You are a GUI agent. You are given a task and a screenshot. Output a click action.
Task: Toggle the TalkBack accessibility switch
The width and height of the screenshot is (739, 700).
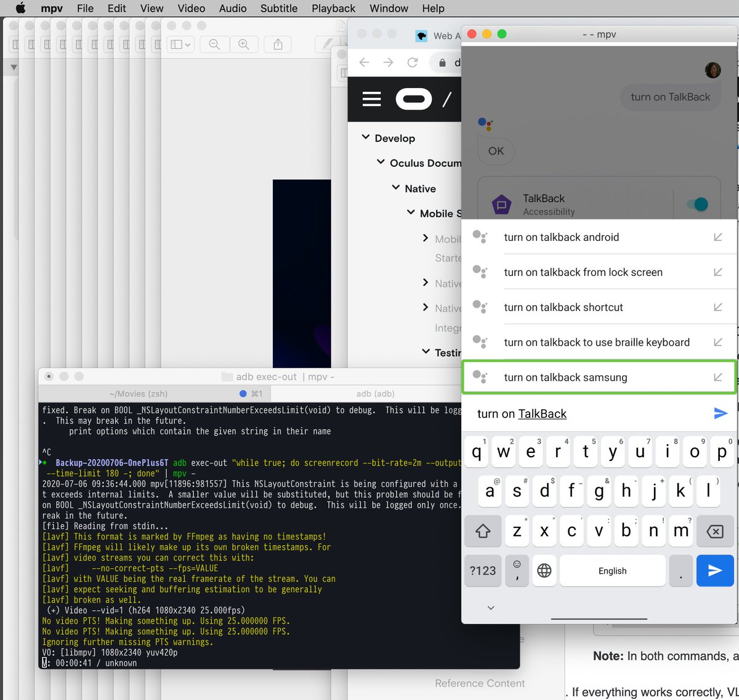[697, 204]
